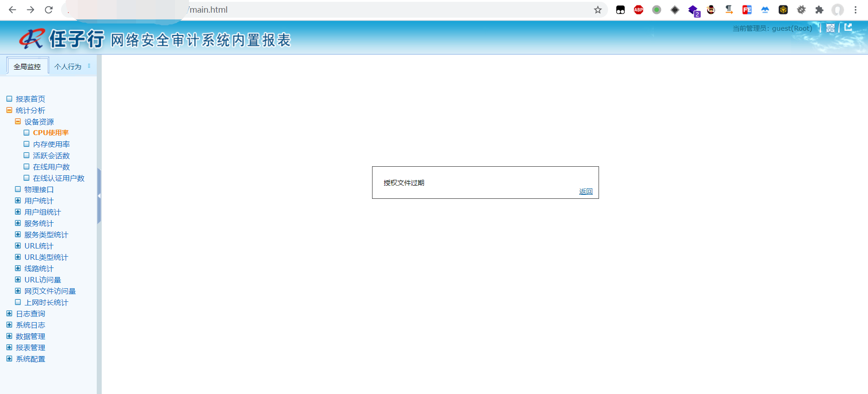Image resolution: width=868 pixels, height=394 pixels.
Task: Collapse the 统计分析 tree node
Action: tap(9, 110)
